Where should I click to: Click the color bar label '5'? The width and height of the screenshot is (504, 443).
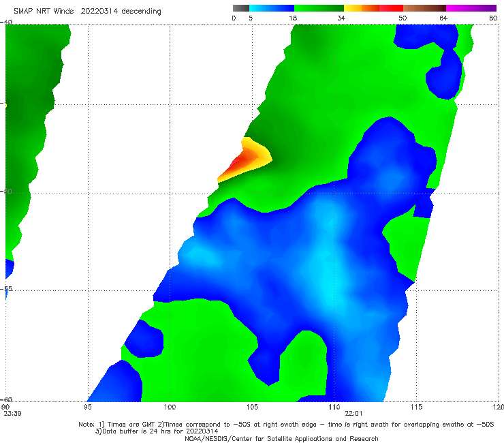(251, 18)
